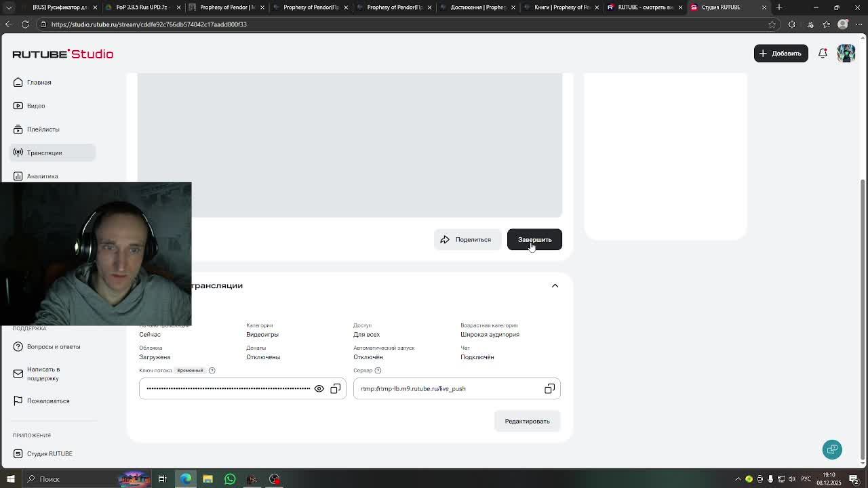868x488 pixels.
Task: Show help tooltip for Ключ потока
Action: point(212,370)
